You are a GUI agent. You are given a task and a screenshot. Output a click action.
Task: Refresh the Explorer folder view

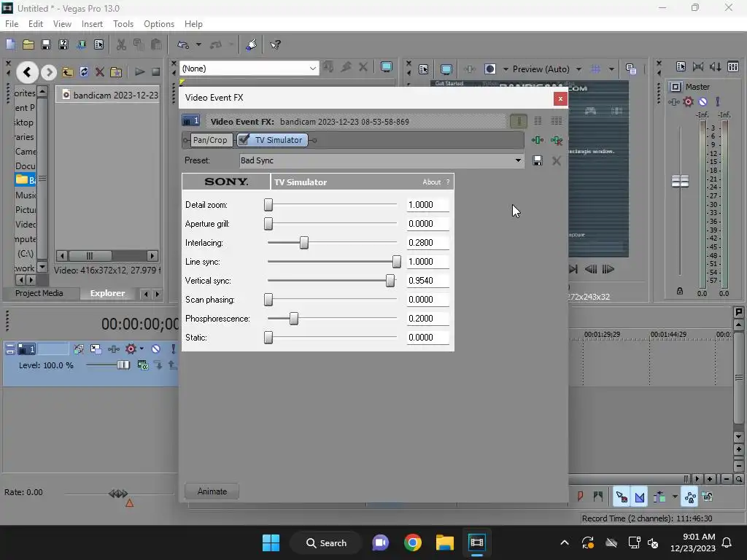[x=84, y=72]
